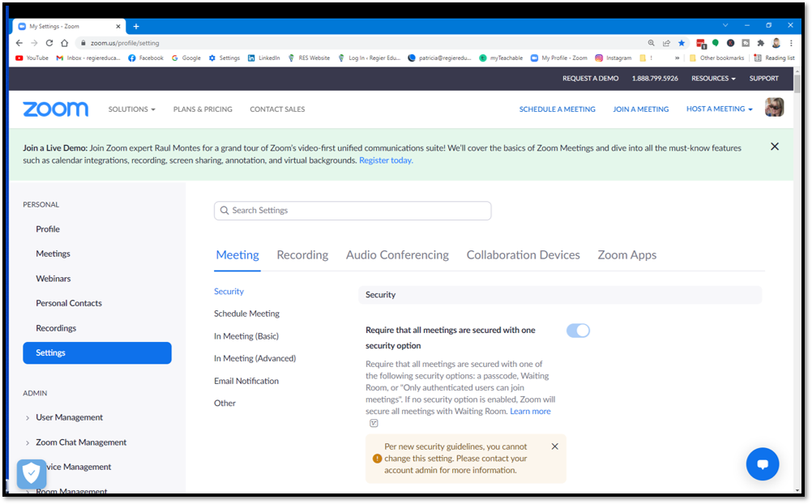The width and height of the screenshot is (812, 504).
Task: Open the Reading list
Action: (x=774, y=58)
